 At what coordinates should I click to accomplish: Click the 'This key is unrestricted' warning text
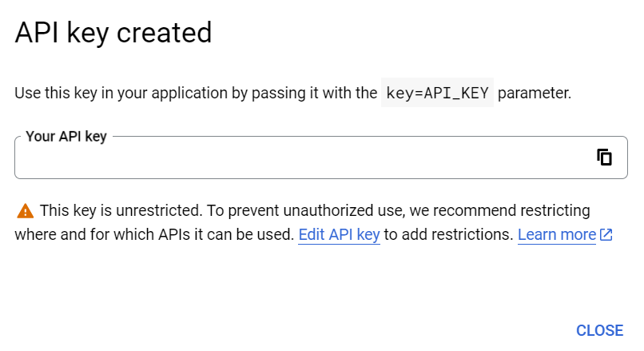pos(120,211)
